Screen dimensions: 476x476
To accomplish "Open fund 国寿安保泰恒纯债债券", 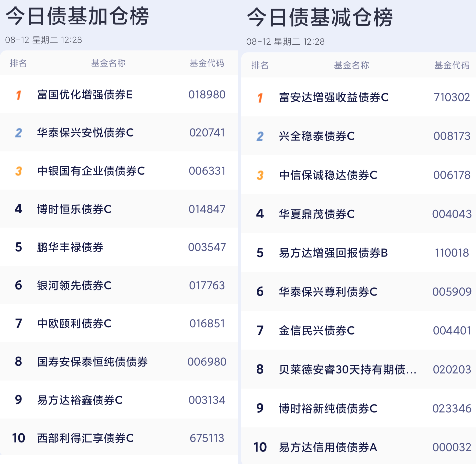I will 92,362.
